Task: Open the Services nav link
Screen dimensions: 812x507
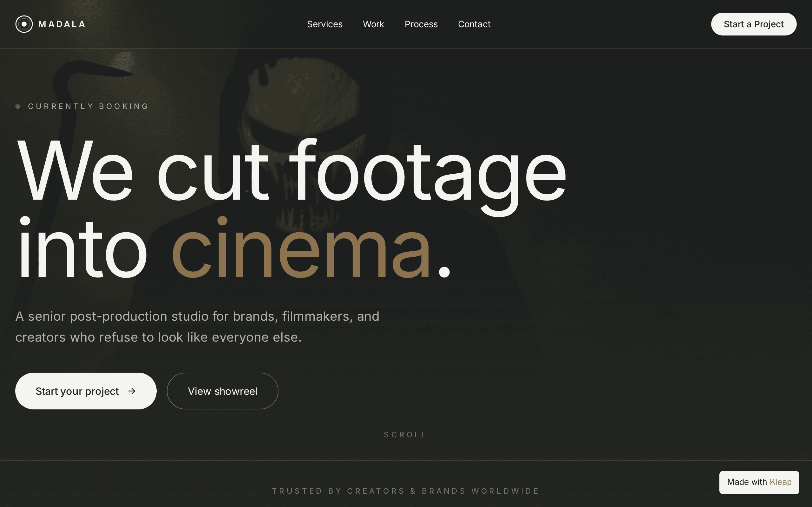Action: 324,24
